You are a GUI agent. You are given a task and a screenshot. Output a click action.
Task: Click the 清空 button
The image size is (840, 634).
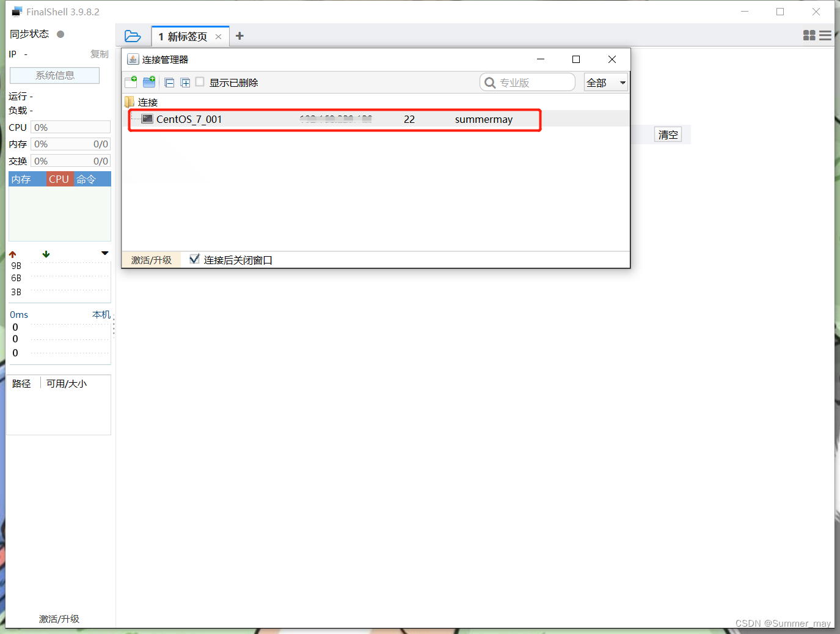click(x=668, y=135)
